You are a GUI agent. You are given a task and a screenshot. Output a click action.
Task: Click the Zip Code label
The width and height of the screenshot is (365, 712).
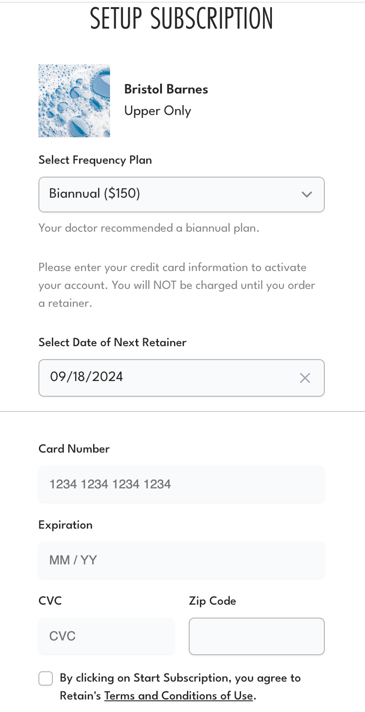pos(212,601)
